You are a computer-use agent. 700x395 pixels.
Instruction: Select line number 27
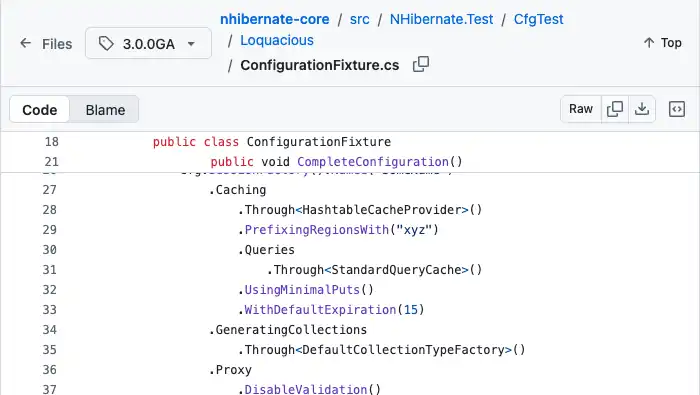coord(50,190)
